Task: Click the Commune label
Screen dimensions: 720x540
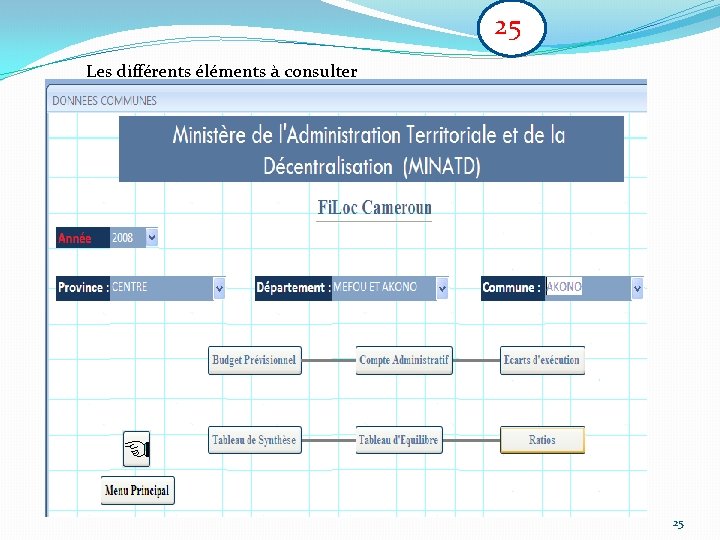Action: [513, 288]
